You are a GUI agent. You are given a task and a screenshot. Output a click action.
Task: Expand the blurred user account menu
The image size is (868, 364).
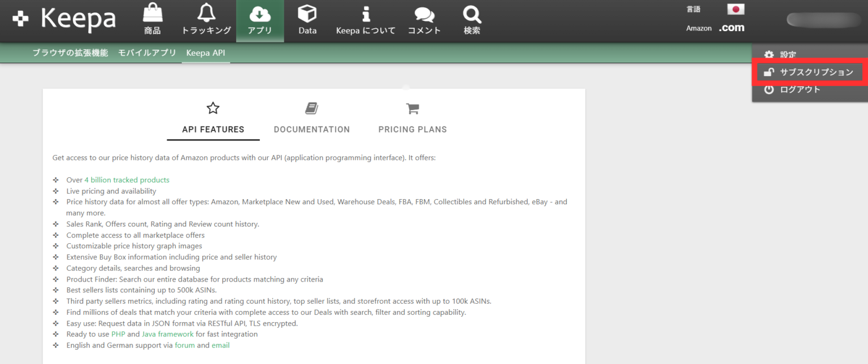click(823, 20)
